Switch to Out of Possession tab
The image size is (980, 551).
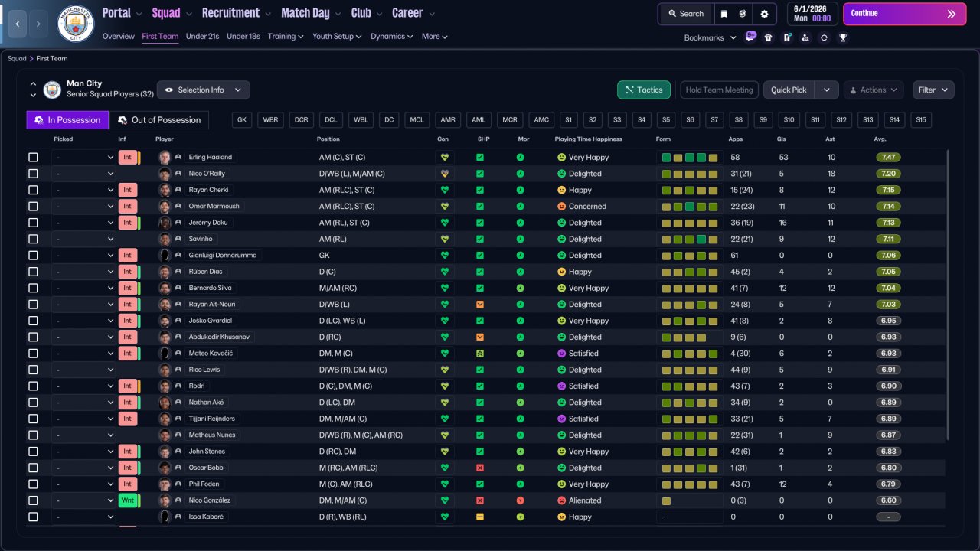tap(159, 120)
